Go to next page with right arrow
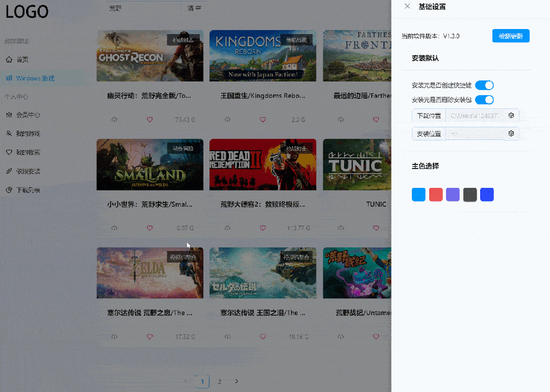The width and height of the screenshot is (550, 392). (x=237, y=381)
